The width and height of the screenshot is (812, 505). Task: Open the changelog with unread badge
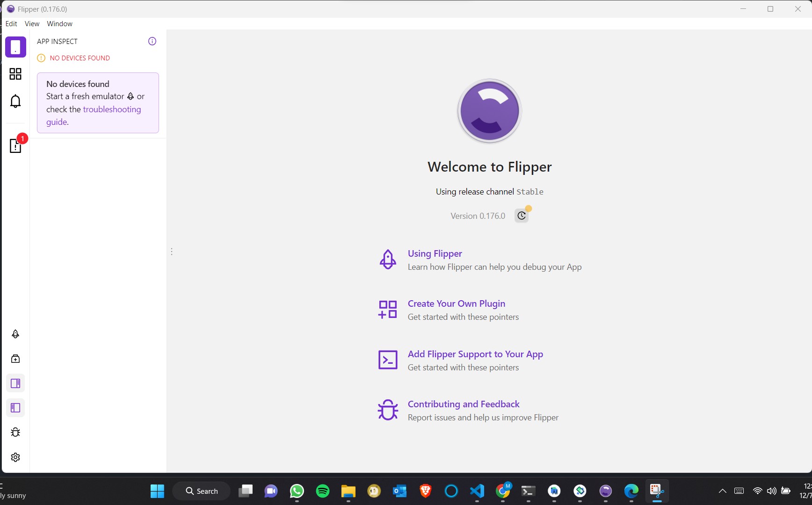coord(15,146)
